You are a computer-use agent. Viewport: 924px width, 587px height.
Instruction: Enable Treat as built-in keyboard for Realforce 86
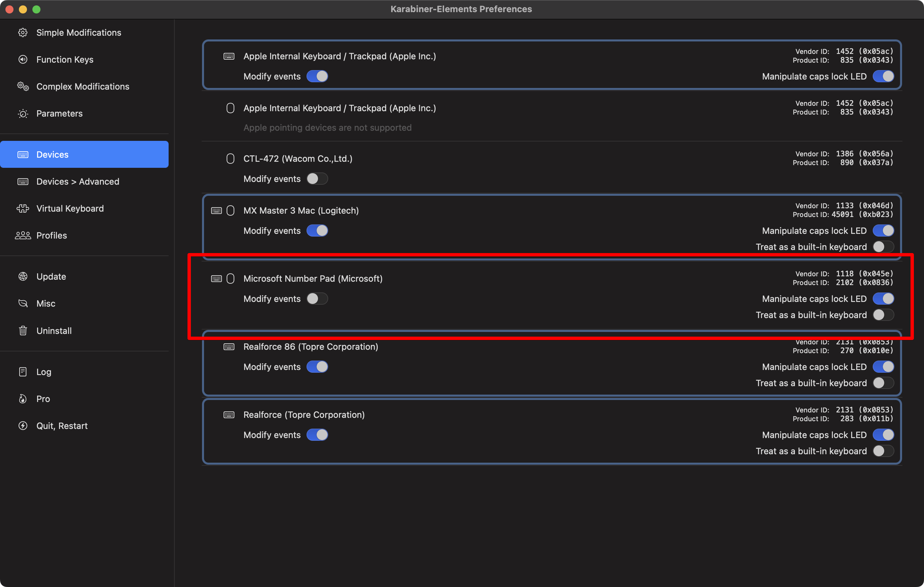[x=883, y=383]
